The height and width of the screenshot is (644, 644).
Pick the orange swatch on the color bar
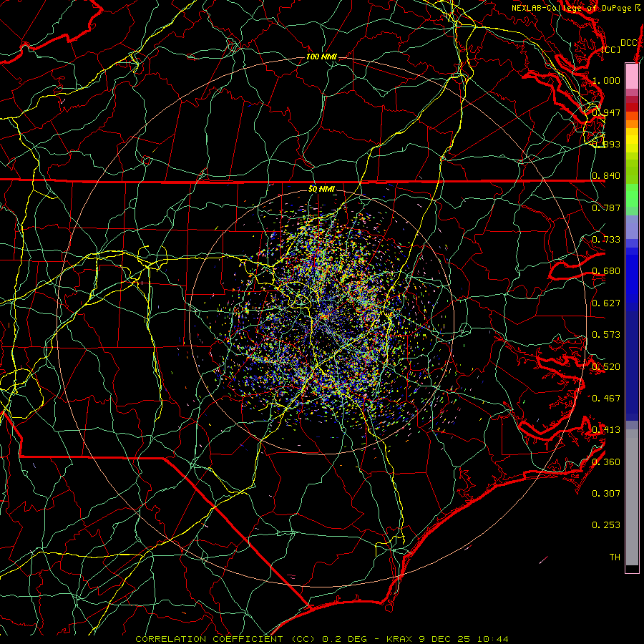coord(632,124)
